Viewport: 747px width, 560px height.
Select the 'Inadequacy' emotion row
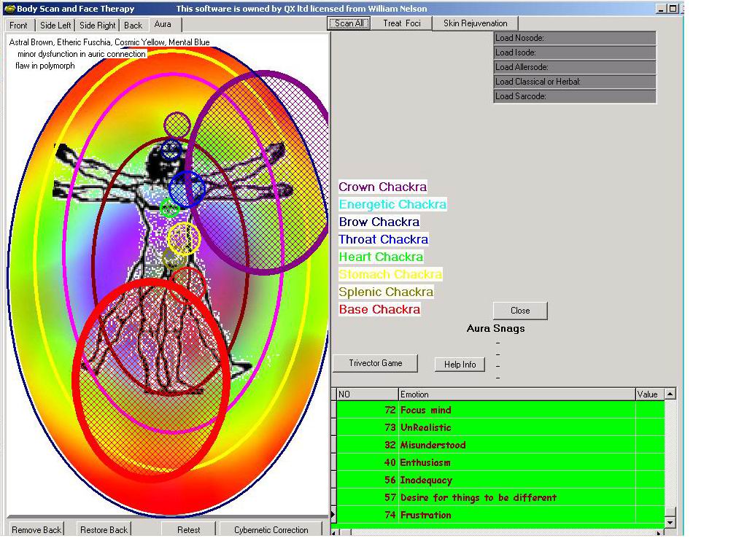coord(500,480)
